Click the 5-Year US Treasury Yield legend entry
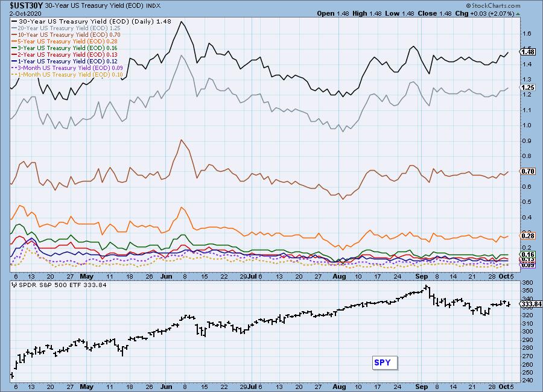 coord(65,41)
